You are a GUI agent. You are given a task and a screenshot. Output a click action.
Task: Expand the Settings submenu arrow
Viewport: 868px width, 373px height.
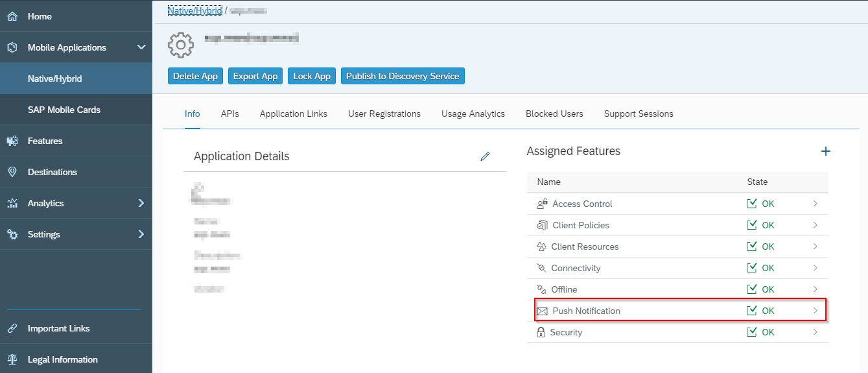click(x=141, y=234)
